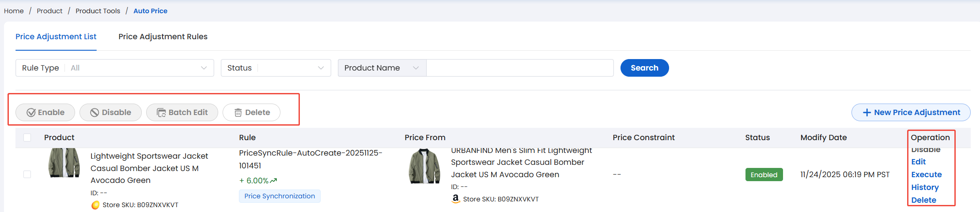Open the History link for the jacket rule

[x=925, y=187]
